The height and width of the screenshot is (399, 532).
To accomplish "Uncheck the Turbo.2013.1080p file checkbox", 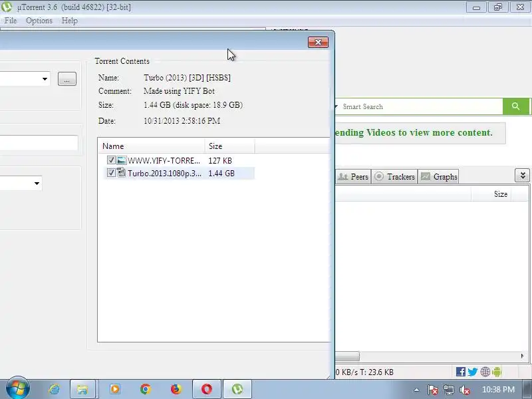I will (x=111, y=173).
